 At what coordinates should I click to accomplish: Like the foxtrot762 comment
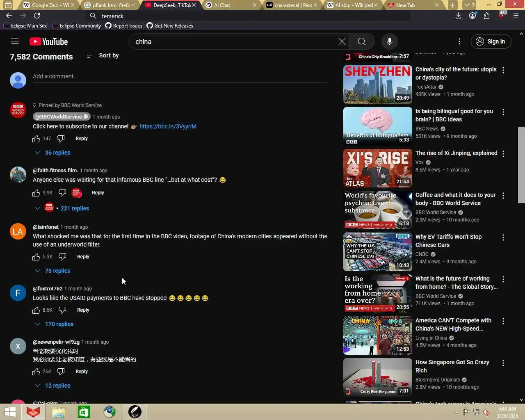point(36,310)
